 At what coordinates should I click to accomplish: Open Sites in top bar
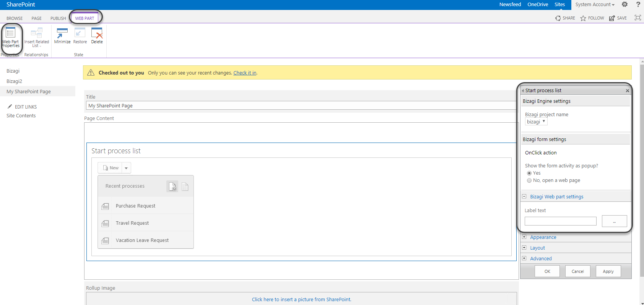tap(560, 5)
